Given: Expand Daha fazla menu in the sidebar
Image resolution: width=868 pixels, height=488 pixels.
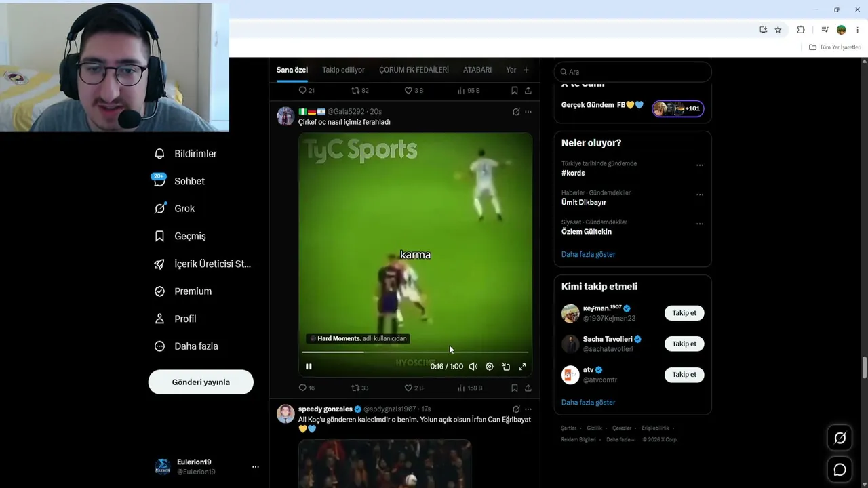Looking at the screenshot, I should [x=186, y=346].
